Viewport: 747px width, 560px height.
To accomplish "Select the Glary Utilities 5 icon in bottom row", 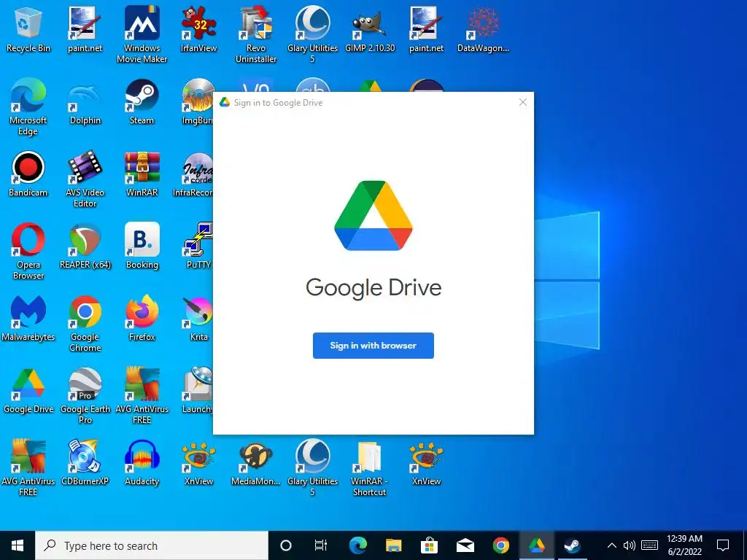I will point(312,468).
